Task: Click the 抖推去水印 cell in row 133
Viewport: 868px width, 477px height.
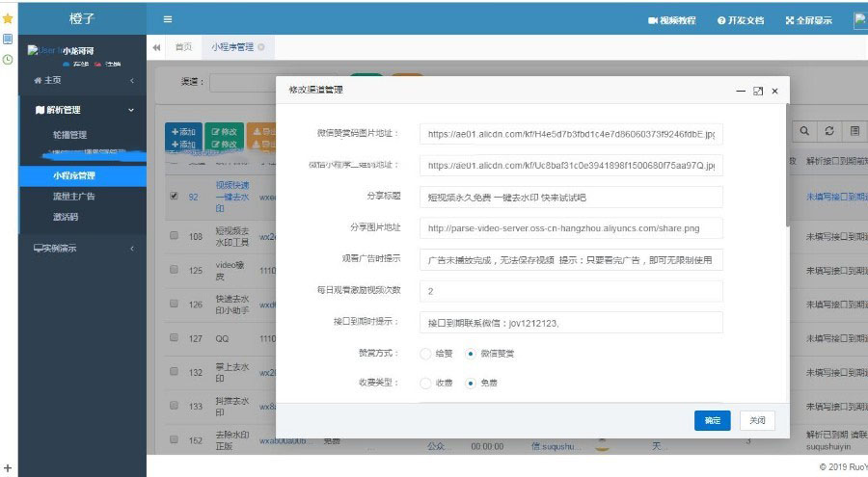Action: (x=232, y=406)
